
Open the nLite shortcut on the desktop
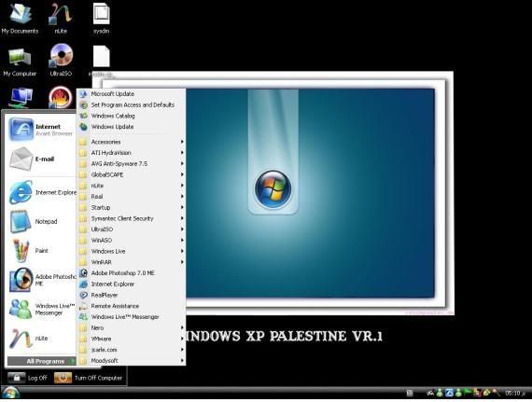(61, 18)
